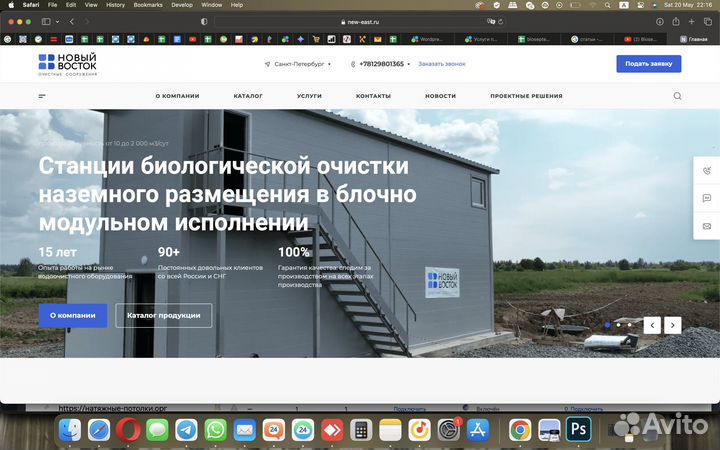
Task: Click the phone callback icon on right sidebar
Action: pyautogui.click(x=707, y=171)
